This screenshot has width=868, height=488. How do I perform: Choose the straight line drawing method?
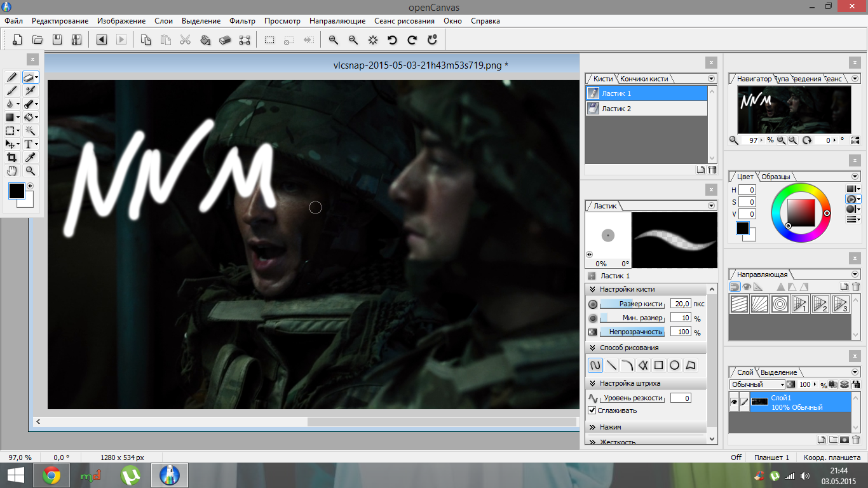tap(611, 365)
